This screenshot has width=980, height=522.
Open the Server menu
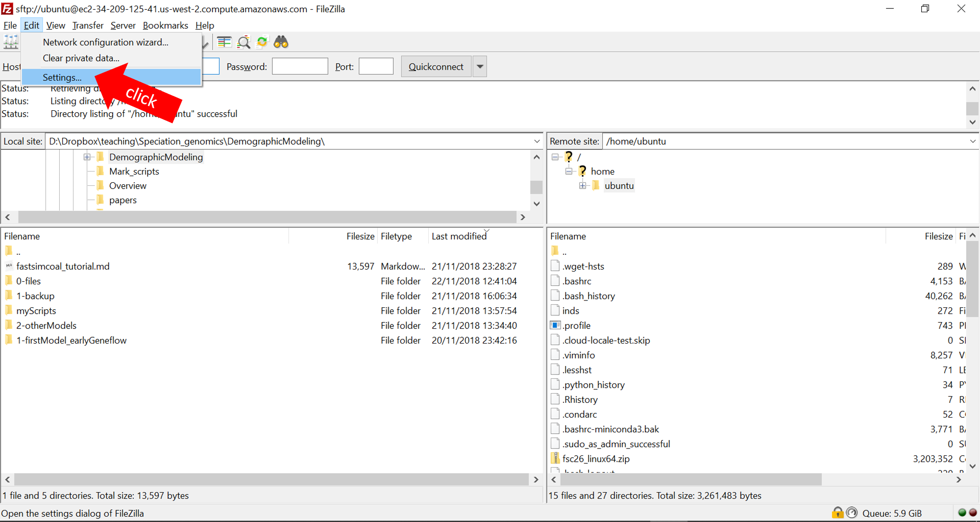click(123, 25)
